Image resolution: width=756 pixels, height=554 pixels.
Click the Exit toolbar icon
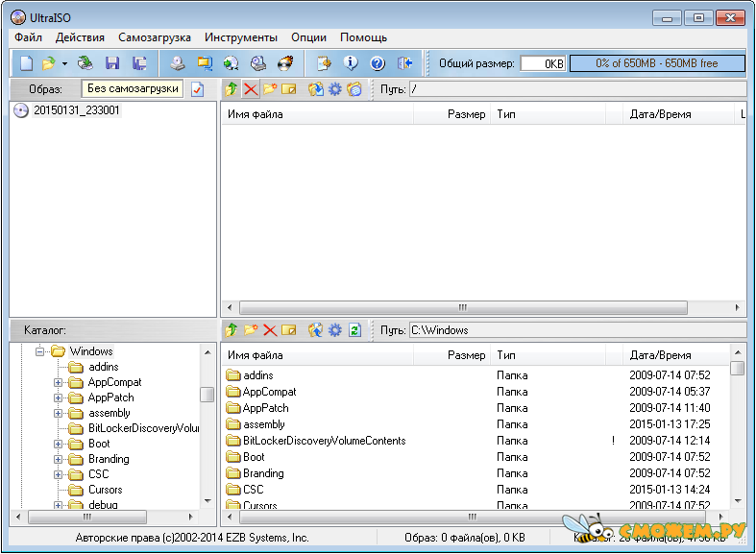coord(404,63)
